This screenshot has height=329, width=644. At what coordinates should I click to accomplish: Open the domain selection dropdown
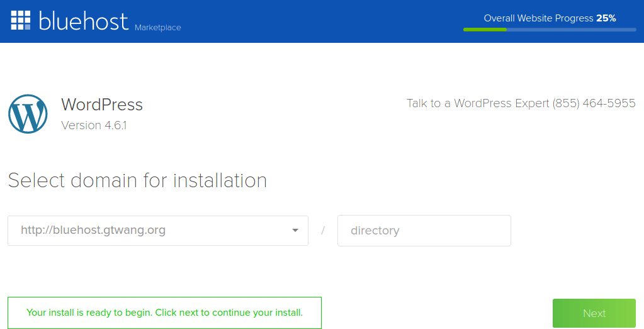point(157,231)
